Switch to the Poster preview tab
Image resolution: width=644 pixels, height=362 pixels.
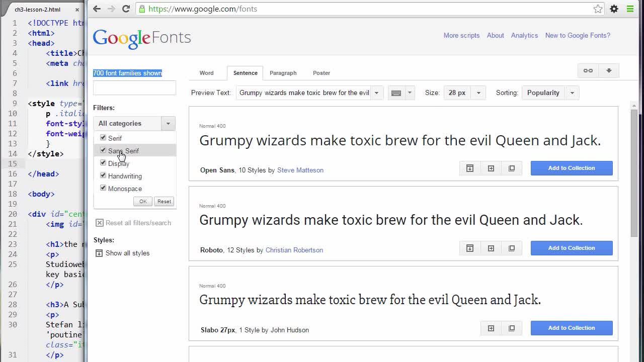pyautogui.click(x=321, y=73)
